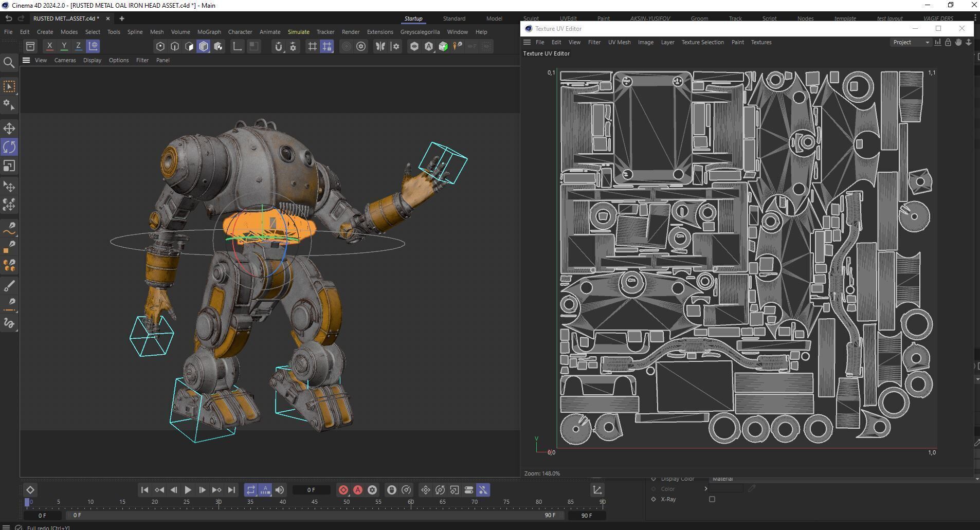The height and width of the screenshot is (530, 980).
Task: Tick the X-Ray checkbox
Action: coord(712,499)
